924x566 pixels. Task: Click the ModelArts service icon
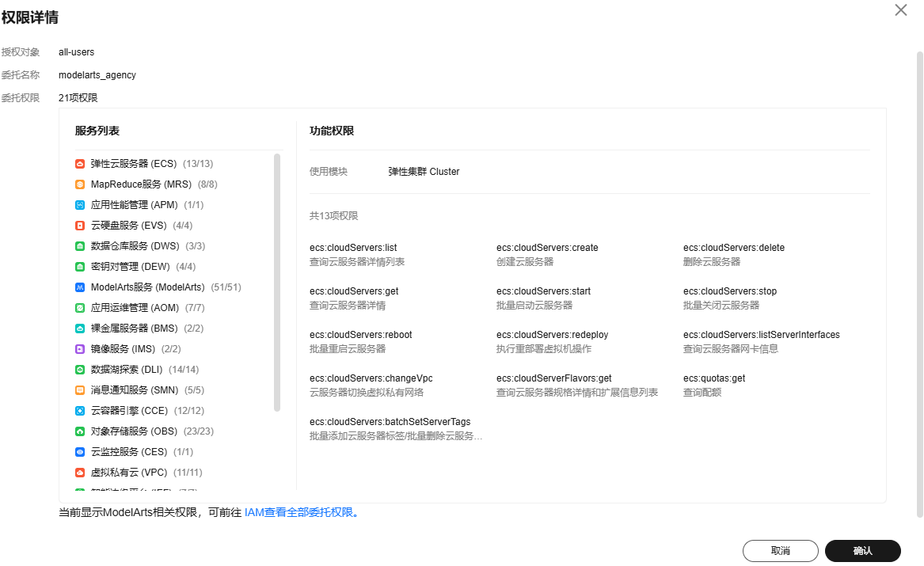80,287
